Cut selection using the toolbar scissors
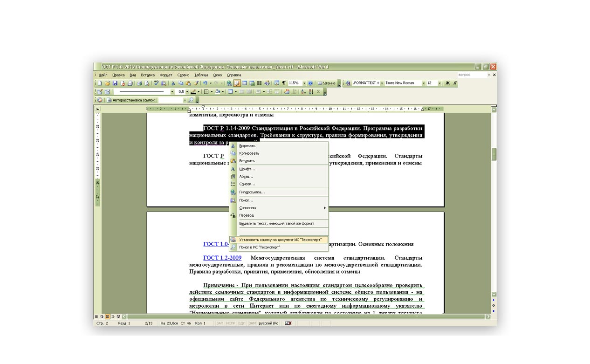Screen dimensions: 590x364 click(173, 83)
